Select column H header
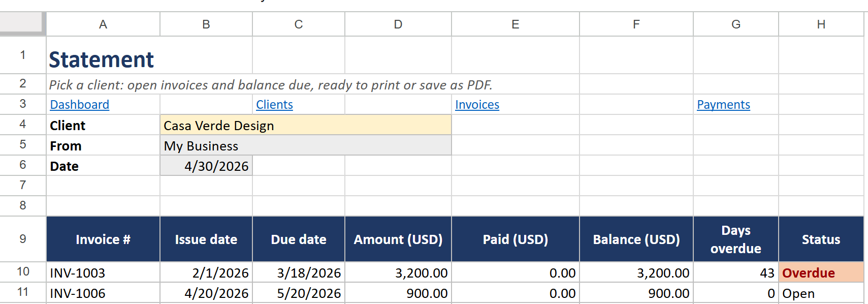 [x=821, y=24]
